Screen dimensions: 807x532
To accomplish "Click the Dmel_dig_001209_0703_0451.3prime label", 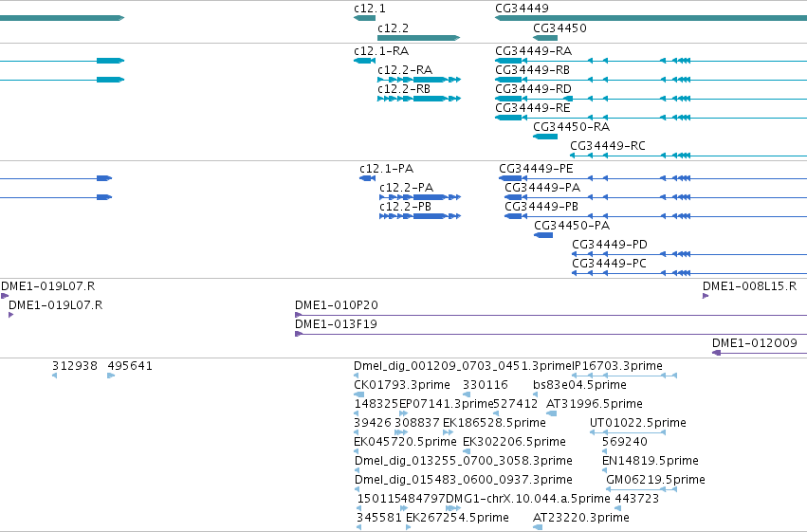I will coord(463,367).
